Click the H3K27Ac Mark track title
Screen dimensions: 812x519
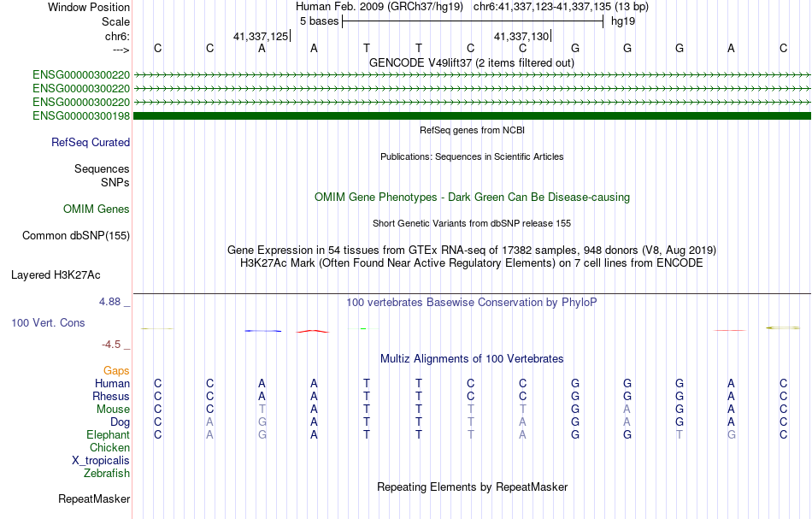(472, 263)
